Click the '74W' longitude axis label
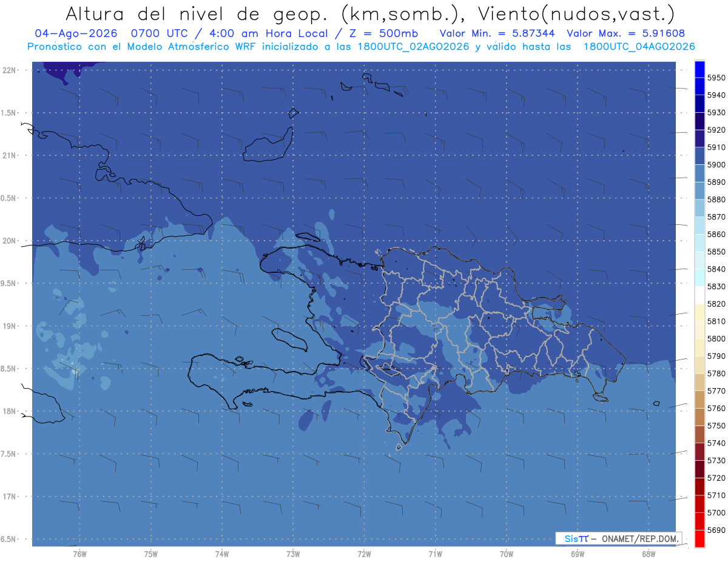Viewport: 728px width, 562px height. click(x=221, y=554)
